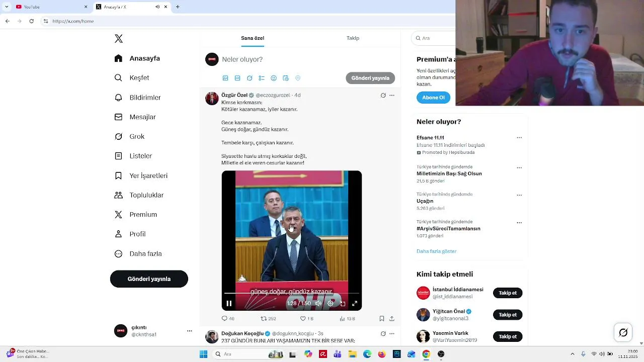The image size is (644, 362).
Task: Open options for Milletimizin Başı Sağ Olsun
Action: 519,168
